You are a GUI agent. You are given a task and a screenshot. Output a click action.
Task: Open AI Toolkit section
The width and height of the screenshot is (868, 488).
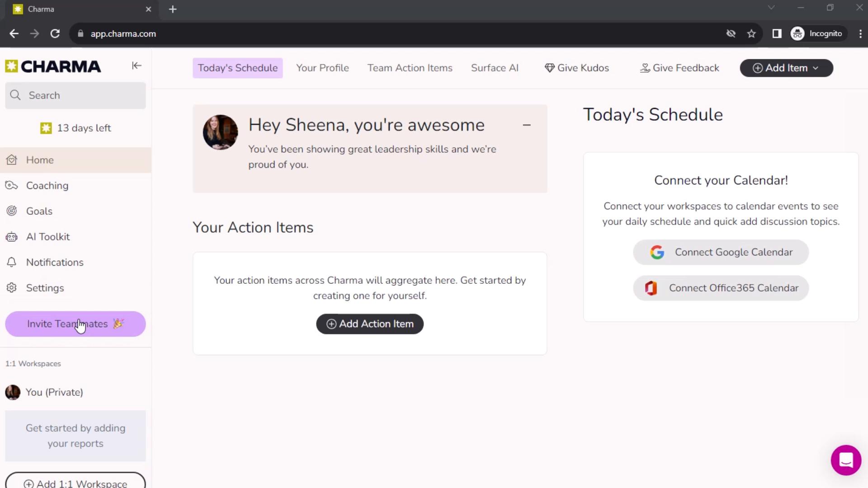(48, 237)
